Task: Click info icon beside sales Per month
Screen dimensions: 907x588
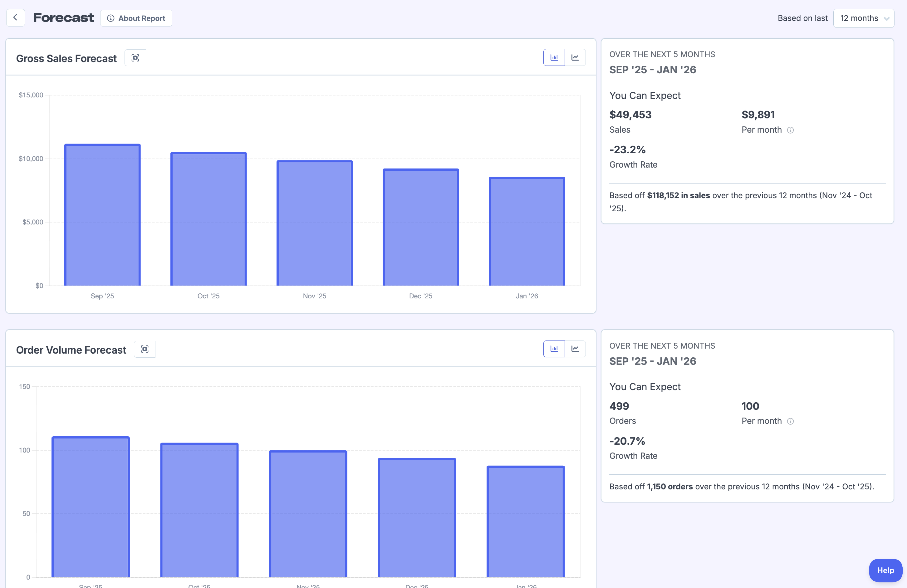Action: pyautogui.click(x=790, y=130)
